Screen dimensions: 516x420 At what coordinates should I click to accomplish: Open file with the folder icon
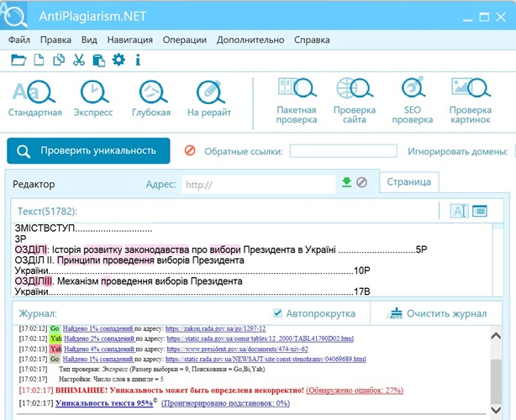(x=18, y=60)
